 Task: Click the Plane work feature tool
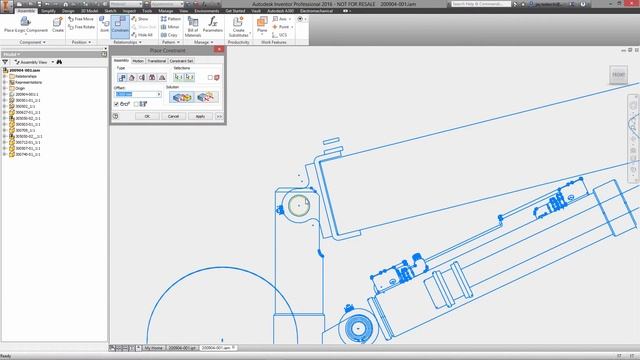[x=262, y=25]
